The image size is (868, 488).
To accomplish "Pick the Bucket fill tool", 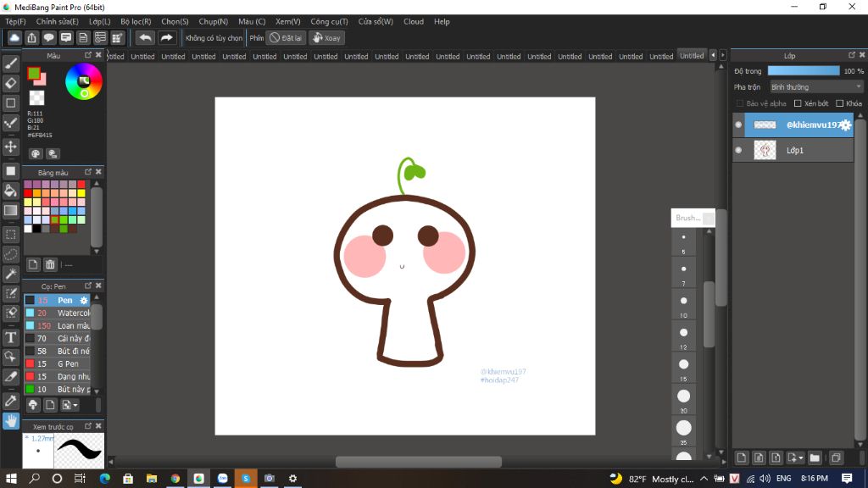I will click(11, 190).
